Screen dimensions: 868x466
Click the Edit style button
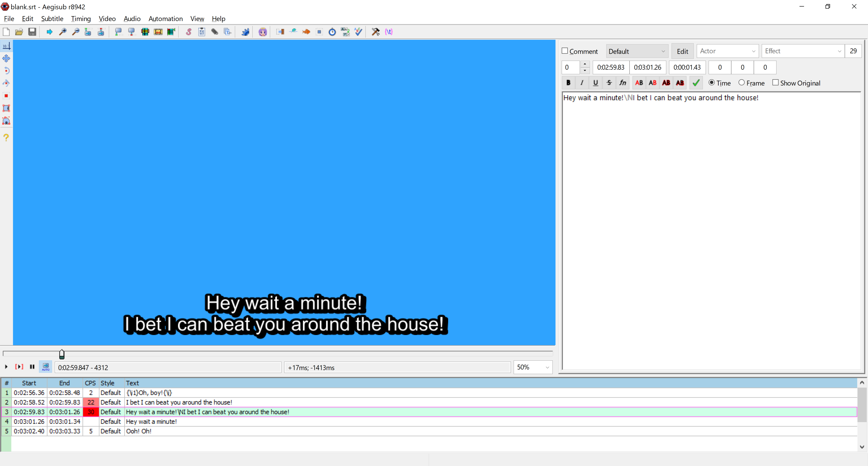(x=682, y=51)
